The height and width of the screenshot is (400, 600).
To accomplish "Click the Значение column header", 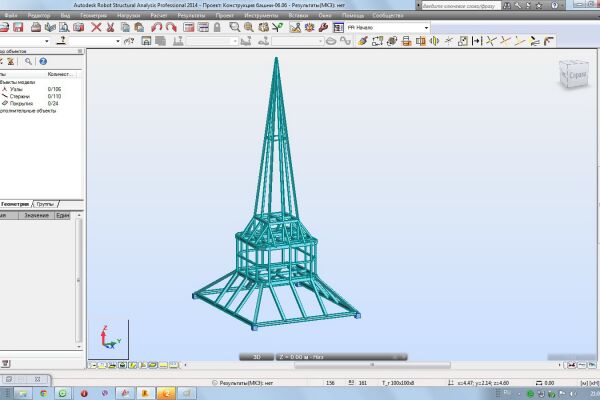I will (x=36, y=216).
